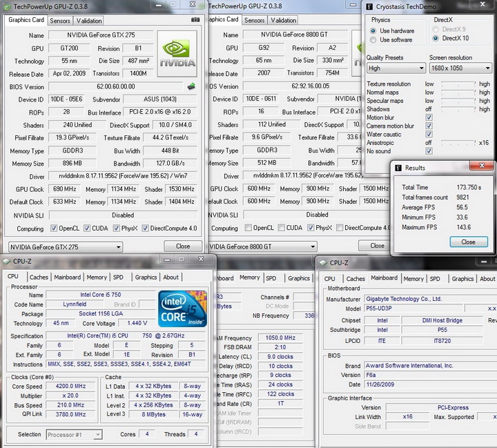Screen dimensions: 497x448
Task: Switch to Sensors tab in GTX 275 GPU-Z
Action: point(60,21)
